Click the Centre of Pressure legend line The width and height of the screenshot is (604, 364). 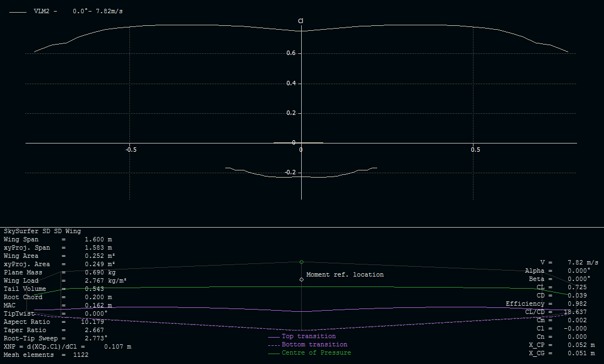tap(274, 353)
